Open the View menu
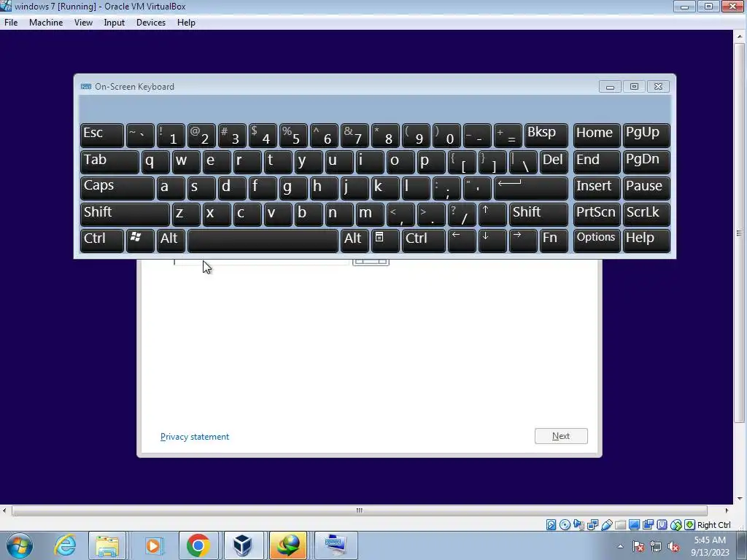Screen dimensions: 747x560 (83, 23)
